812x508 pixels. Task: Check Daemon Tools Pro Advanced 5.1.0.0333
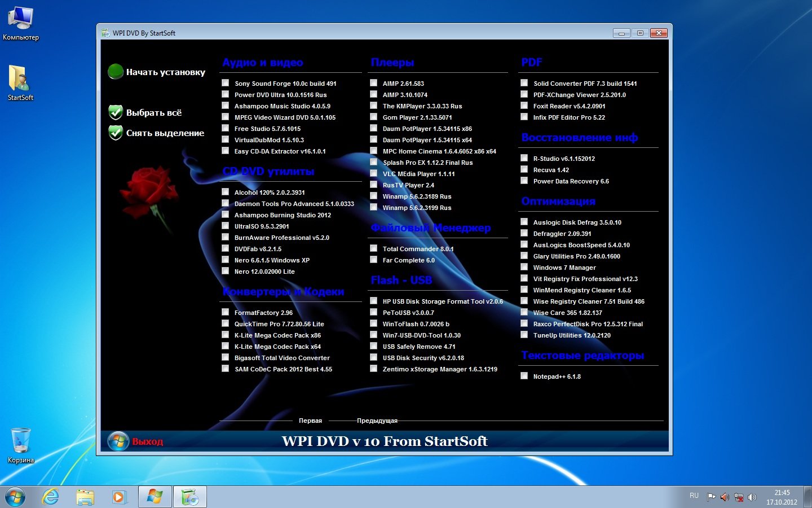pyautogui.click(x=225, y=203)
